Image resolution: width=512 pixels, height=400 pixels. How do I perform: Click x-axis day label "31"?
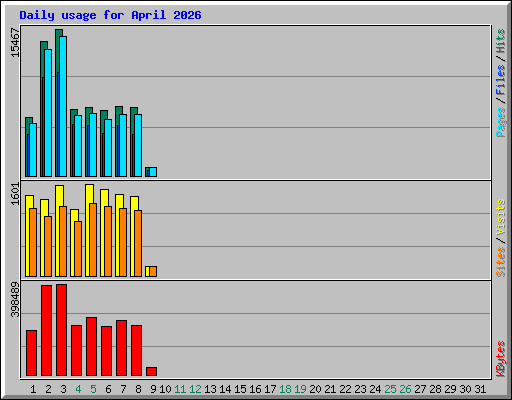pos(480,389)
